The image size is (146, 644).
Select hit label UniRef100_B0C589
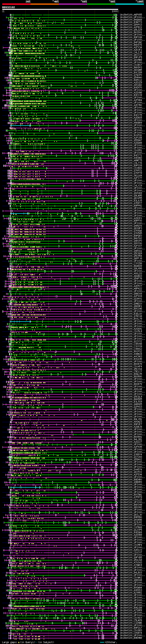point(131,72)
